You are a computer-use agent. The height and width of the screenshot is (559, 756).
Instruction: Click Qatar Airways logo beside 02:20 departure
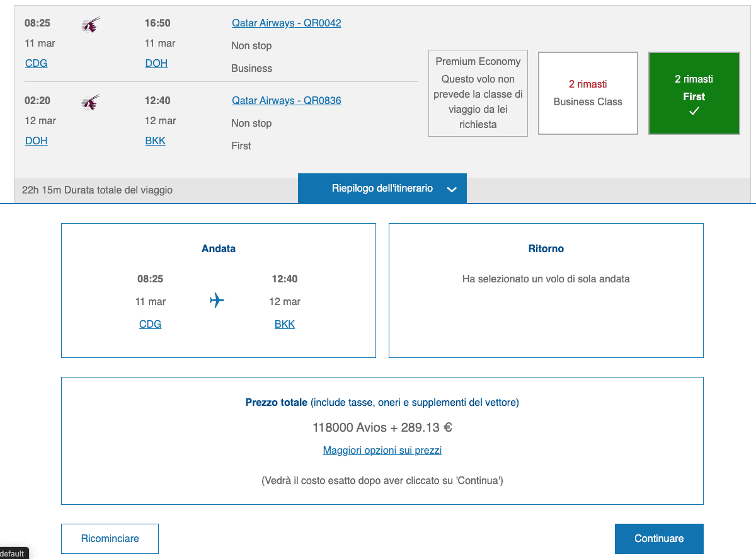[91, 103]
